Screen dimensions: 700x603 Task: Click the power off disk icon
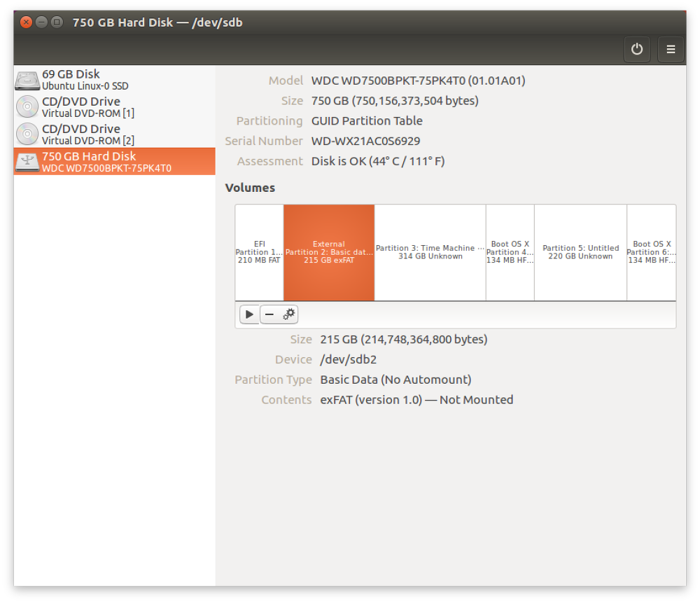coord(636,49)
